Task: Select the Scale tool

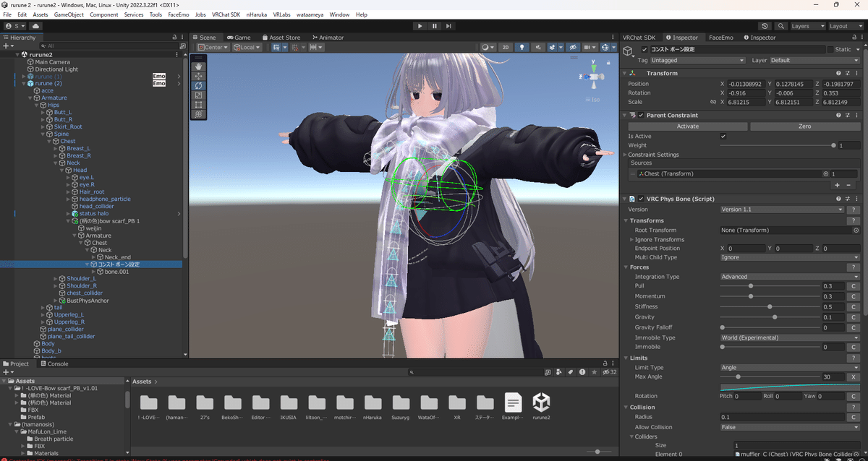Action: click(199, 95)
